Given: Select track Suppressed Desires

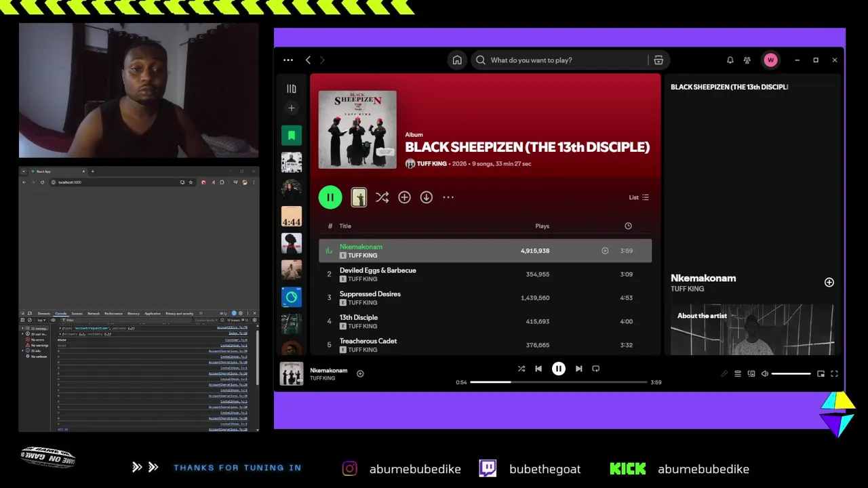Looking at the screenshot, I should pos(485,298).
